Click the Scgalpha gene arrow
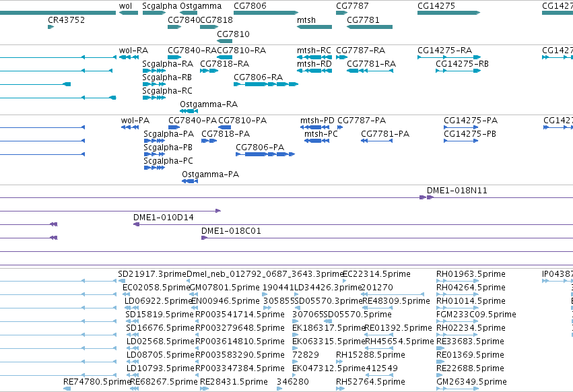This screenshot has height=392, width=573. tap(154, 13)
